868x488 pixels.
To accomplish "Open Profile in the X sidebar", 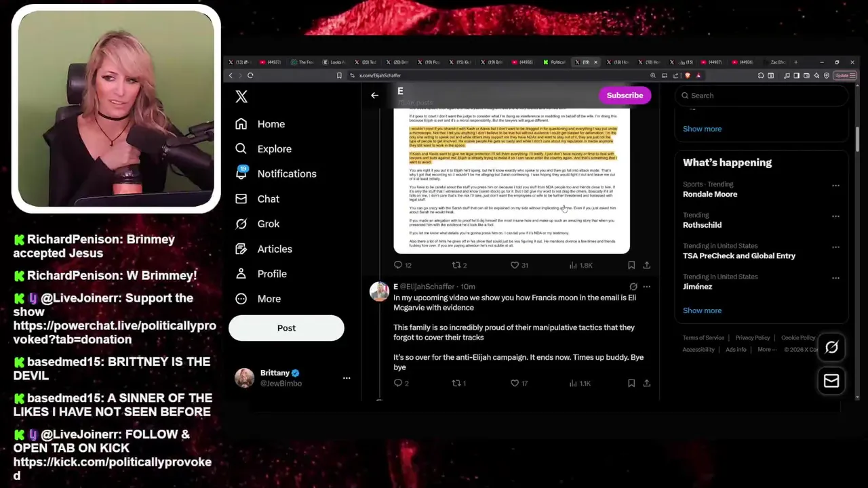I will [260, 274].
